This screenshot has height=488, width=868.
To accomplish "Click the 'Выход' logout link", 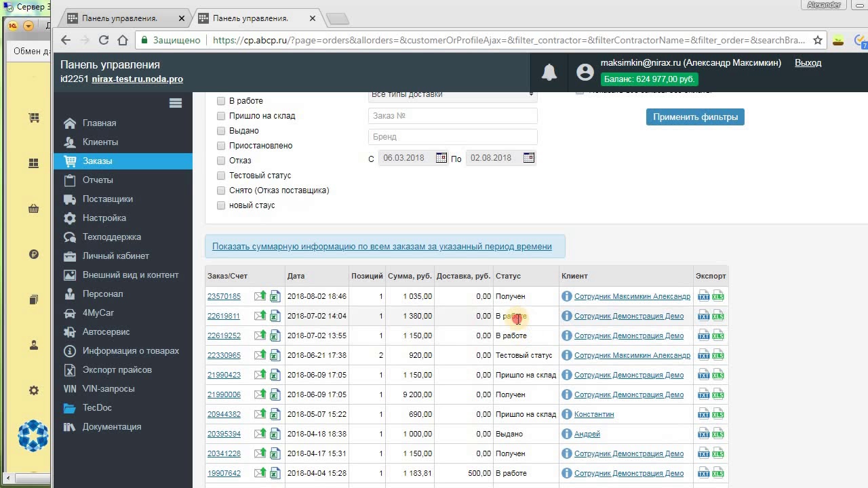I will point(808,63).
